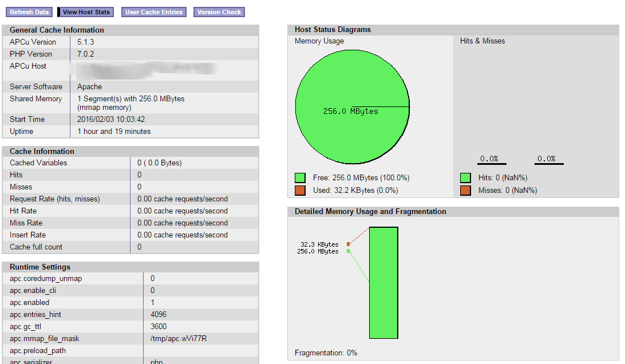Open the Version Check page

pos(220,12)
